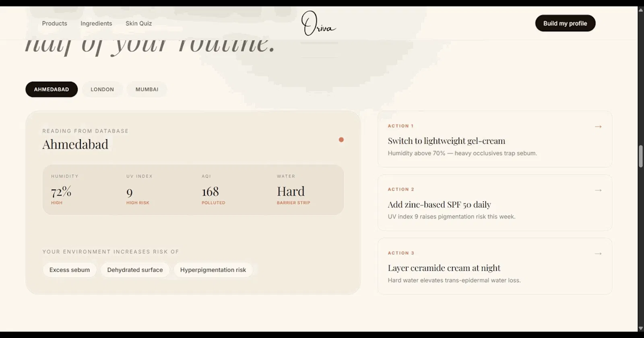Click the Humidity 72% value
This screenshot has height=338, width=644.
[x=61, y=192]
